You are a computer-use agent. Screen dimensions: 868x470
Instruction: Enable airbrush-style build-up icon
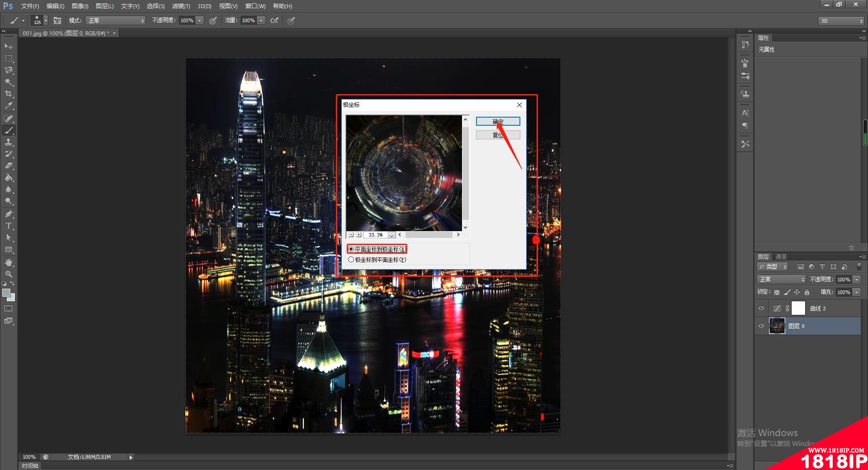pos(274,20)
